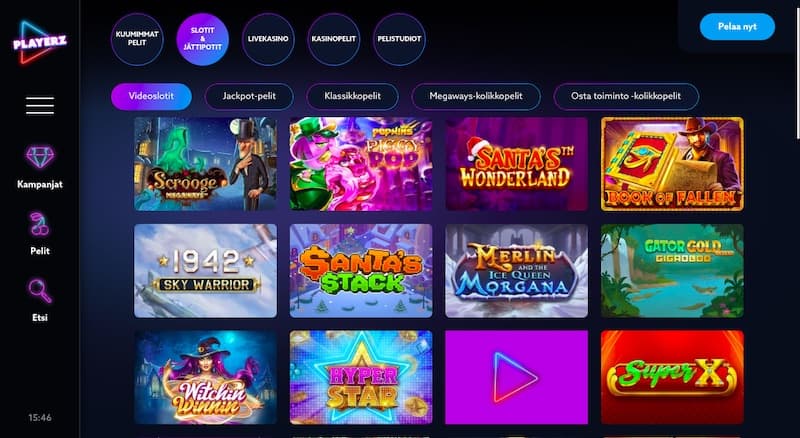Screen dimensions: 800x438
Task: Switch to Jackpot-pelit filter
Action: tap(249, 96)
